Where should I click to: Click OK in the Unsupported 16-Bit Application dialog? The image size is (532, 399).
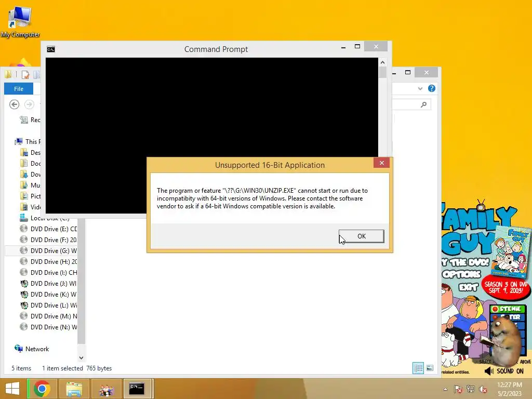click(362, 236)
